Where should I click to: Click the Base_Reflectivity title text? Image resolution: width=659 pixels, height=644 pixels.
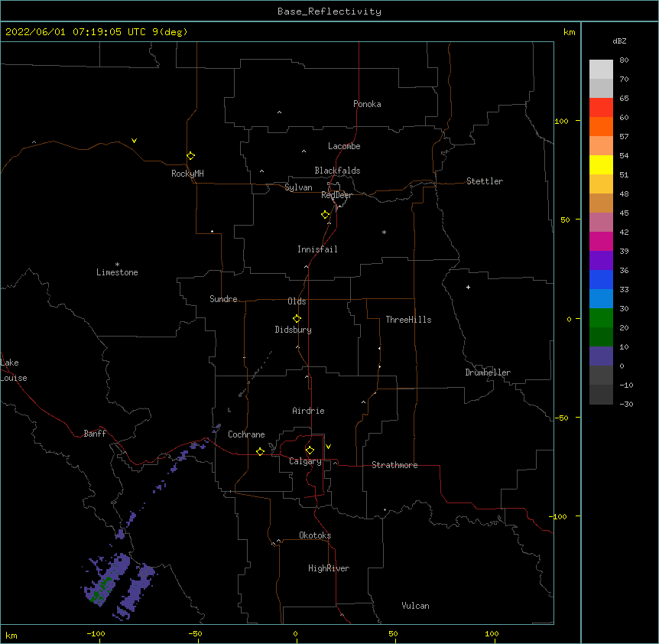point(329,11)
